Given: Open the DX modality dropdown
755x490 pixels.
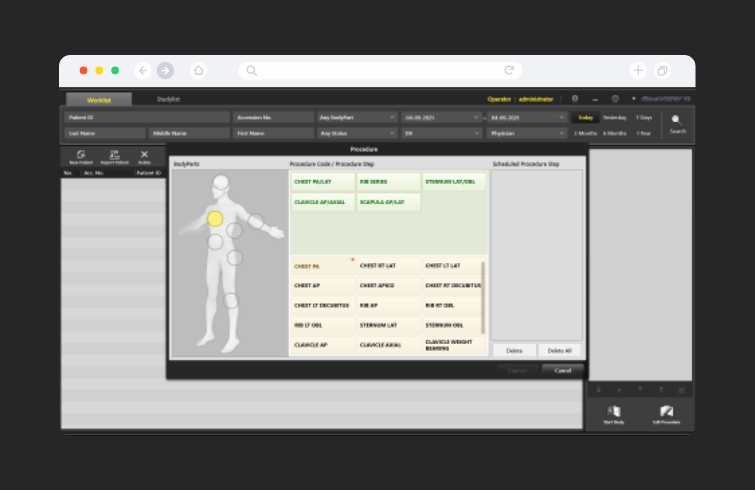Looking at the screenshot, I should click(x=442, y=133).
